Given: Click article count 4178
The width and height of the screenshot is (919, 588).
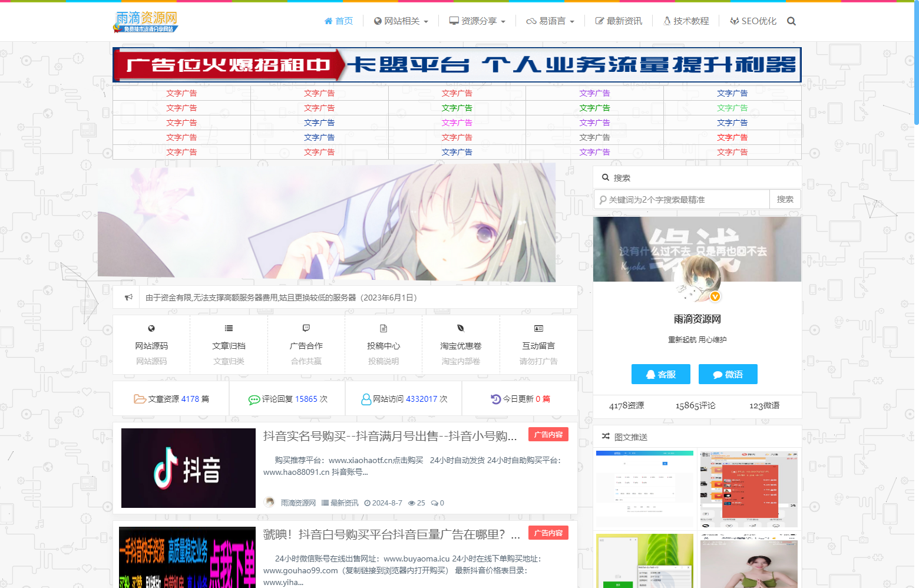Looking at the screenshot, I should click(190, 399).
